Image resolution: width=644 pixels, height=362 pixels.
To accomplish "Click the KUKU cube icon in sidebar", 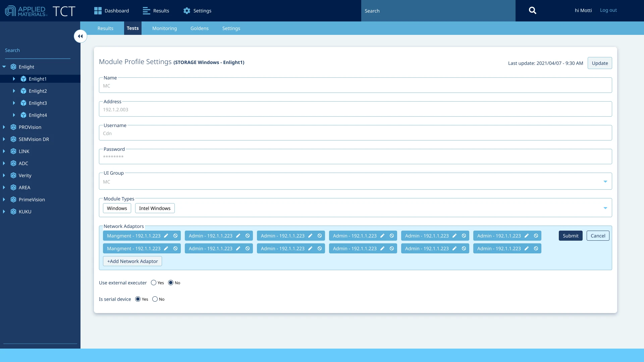I will coord(13,212).
